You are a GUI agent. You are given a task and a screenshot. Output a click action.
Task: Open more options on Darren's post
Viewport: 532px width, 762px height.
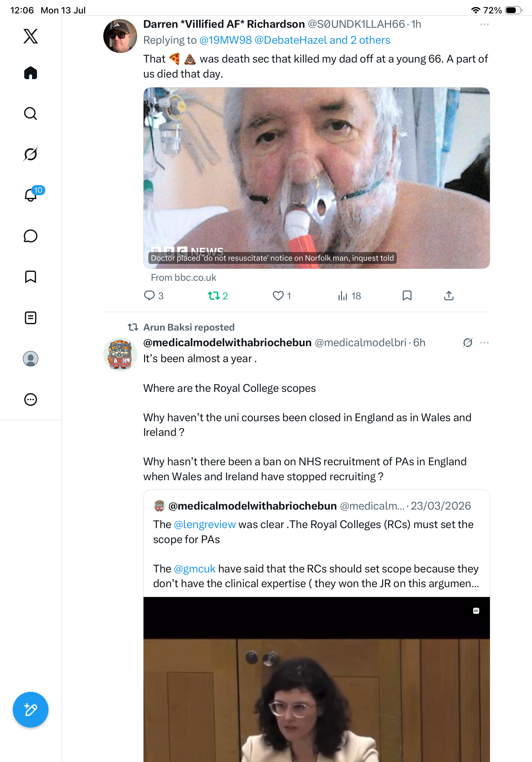[484, 24]
